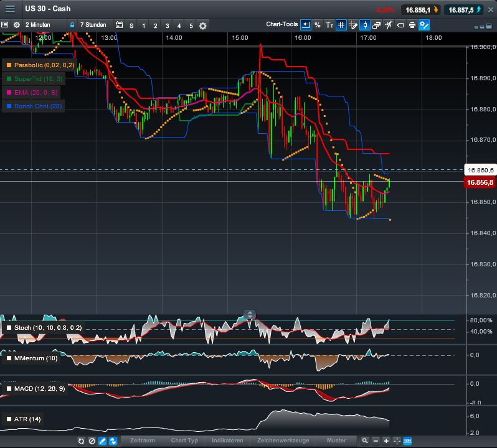The width and height of the screenshot is (497, 448).
Task: Zoom in with the plus button
Action: click(x=386, y=441)
